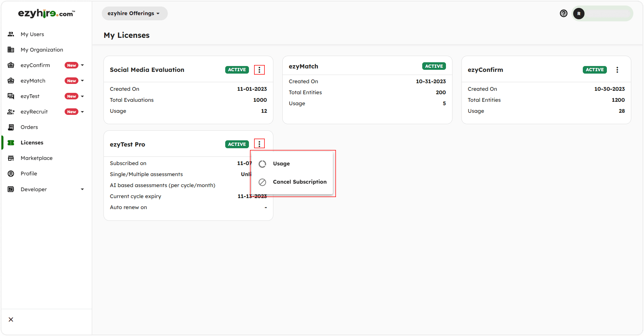
Task: Go to My Users
Action: pyautogui.click(x=32, y=34)
